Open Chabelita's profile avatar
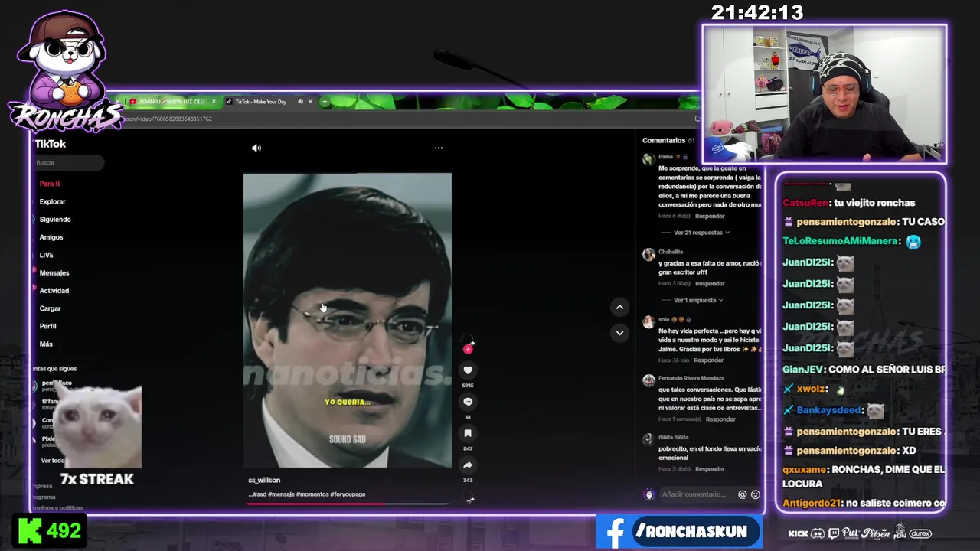This screenshot has width=980, height=551. pyautogui.click(x=648, y=254)
